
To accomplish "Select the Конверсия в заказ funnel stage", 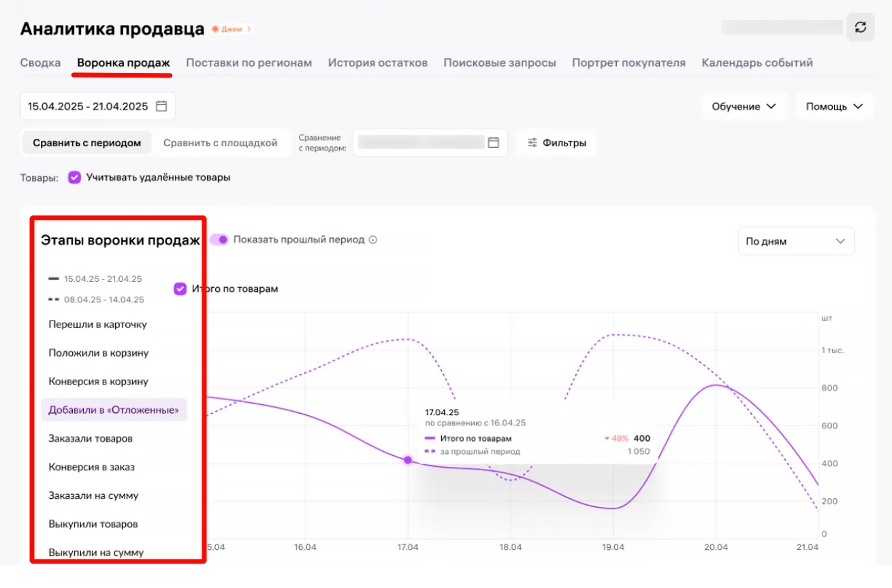I will coord(90,467).
